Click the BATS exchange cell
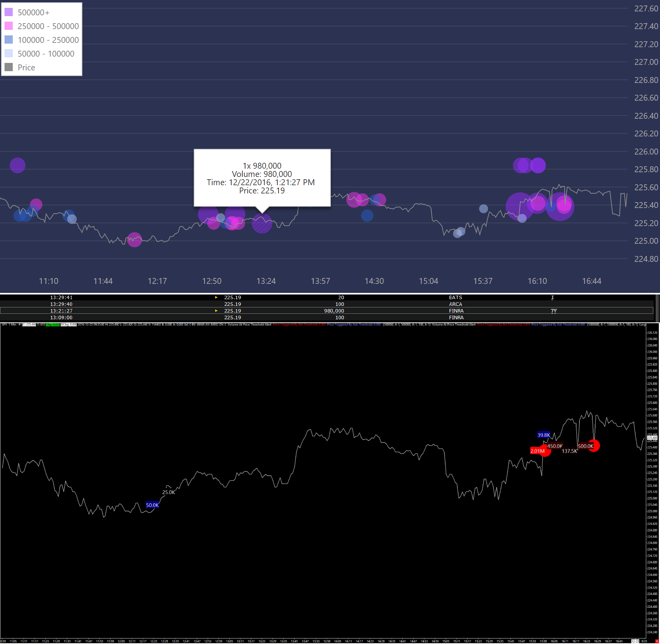The image size is (660, 644). (x=455, y=298)
